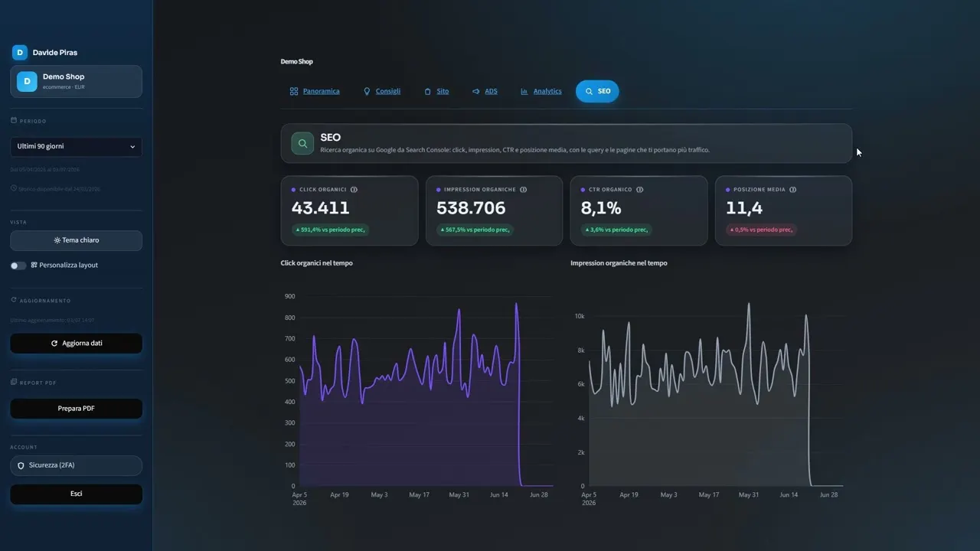Click the ADS megaphone icon
The image size is (980, 551).
[x=475, y=91]
